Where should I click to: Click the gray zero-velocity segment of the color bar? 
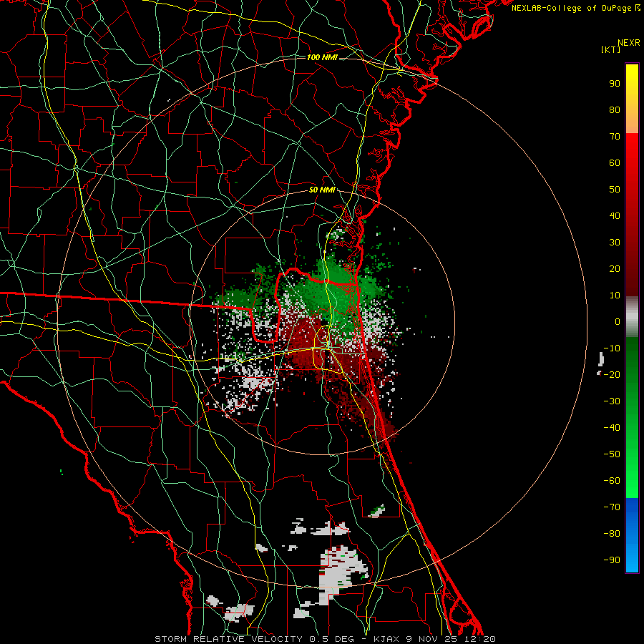[632, 317]
